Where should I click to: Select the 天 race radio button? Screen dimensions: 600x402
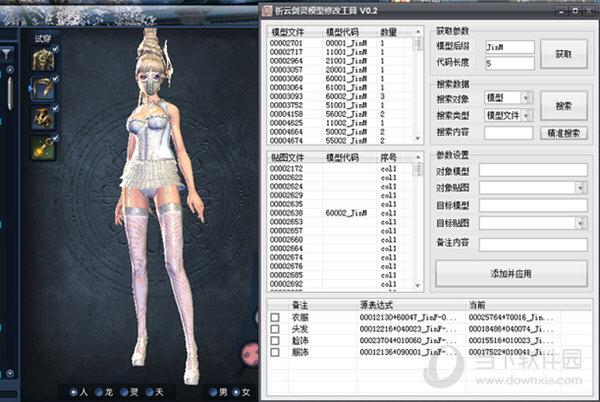150,392
